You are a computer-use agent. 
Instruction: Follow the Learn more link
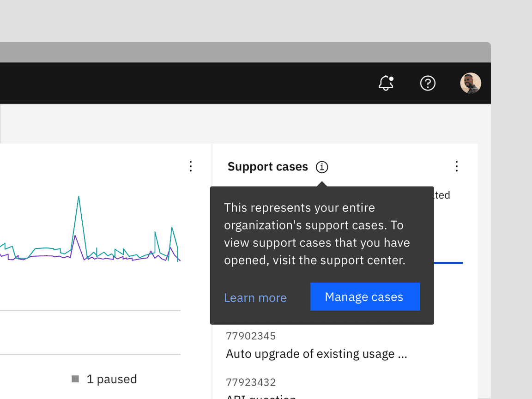(255, 298)
